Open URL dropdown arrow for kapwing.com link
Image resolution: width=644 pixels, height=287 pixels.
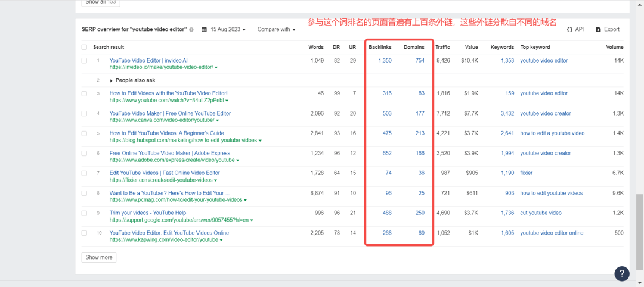tap(221, 240)
